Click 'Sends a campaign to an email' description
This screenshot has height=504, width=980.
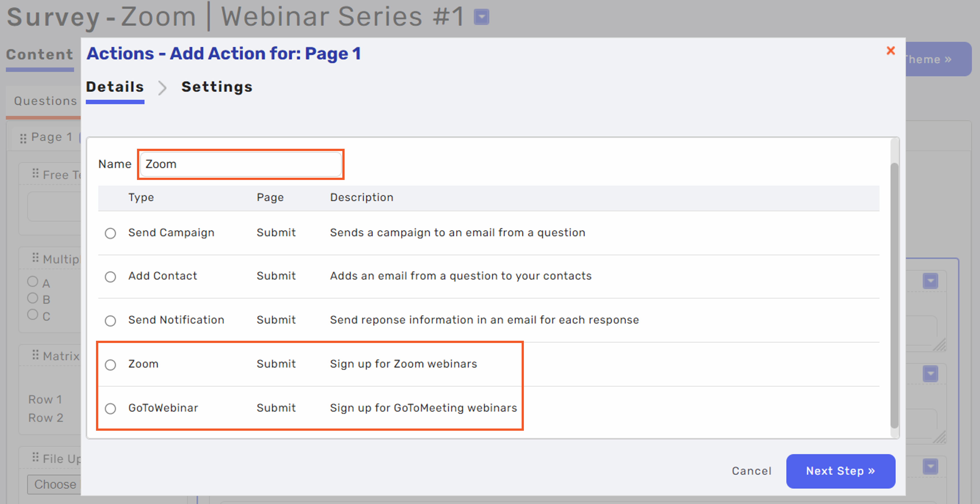457,233
